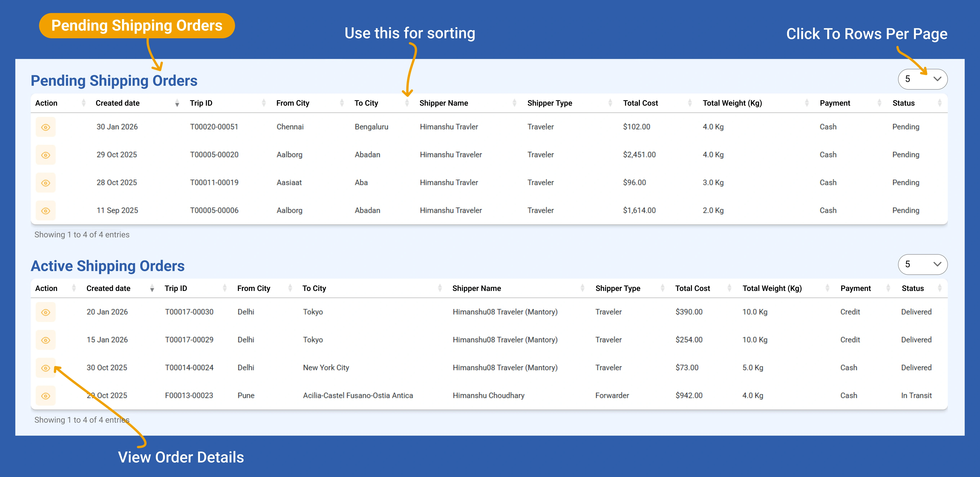The image size is (980, 477).
Task: Click the 20 Jan 2026 date cell
Action: click(107, 312)
